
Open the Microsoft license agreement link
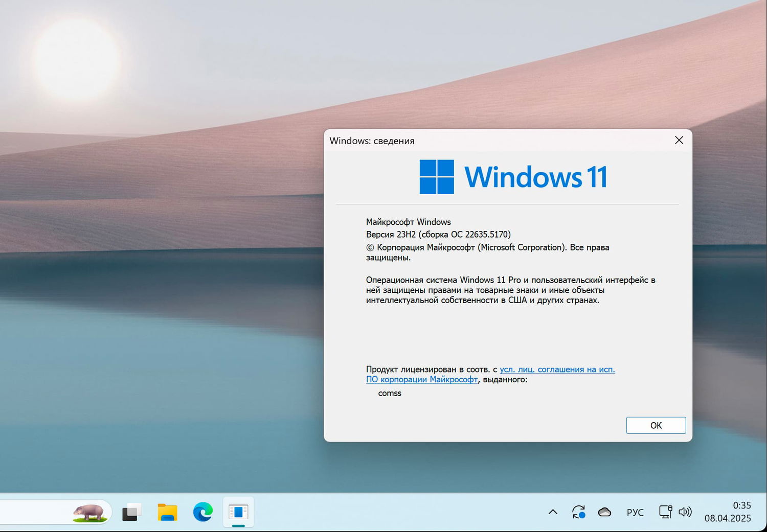point(490,375)
